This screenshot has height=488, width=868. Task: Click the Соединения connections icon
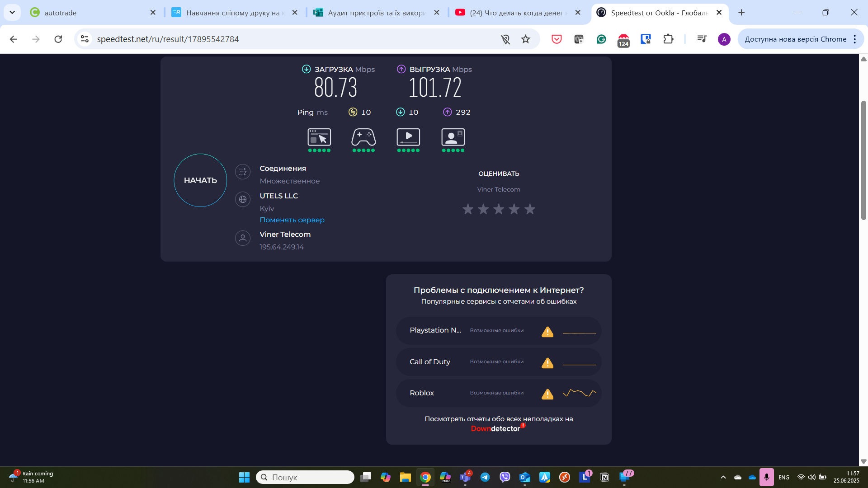click(243, 172)
